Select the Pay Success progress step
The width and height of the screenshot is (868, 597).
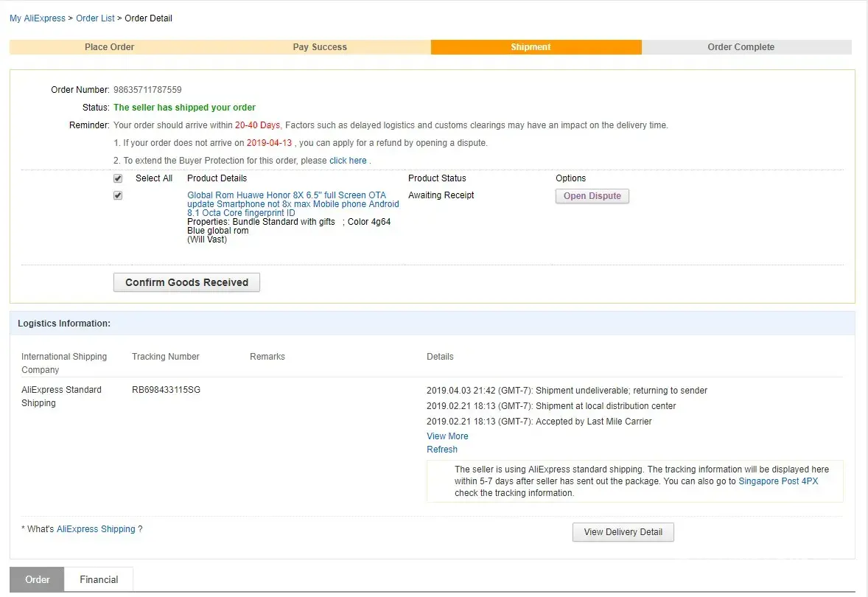point(320,47)
